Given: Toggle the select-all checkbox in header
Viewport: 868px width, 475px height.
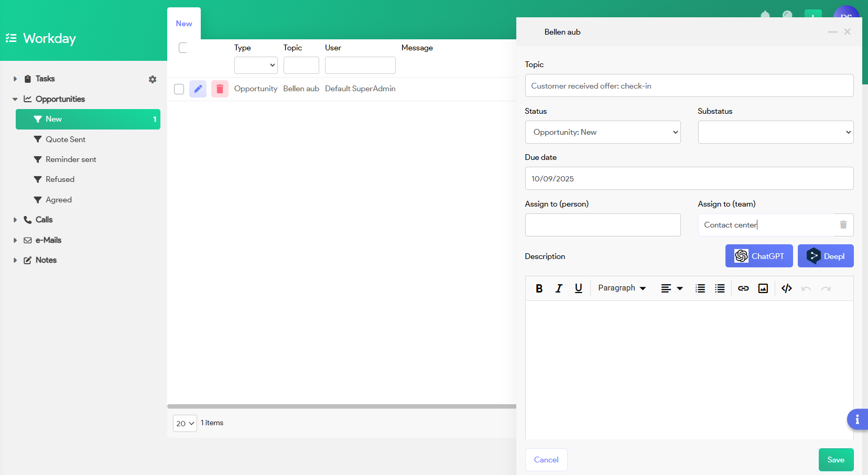Looking at the screenshot, I should coord(183,48).
